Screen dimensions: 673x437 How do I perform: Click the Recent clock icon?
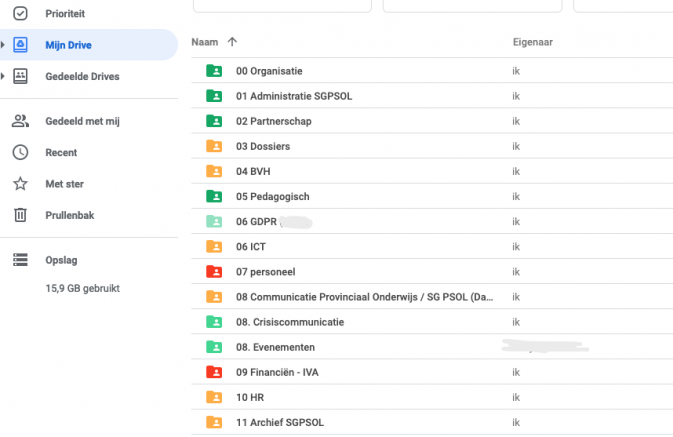20,152
